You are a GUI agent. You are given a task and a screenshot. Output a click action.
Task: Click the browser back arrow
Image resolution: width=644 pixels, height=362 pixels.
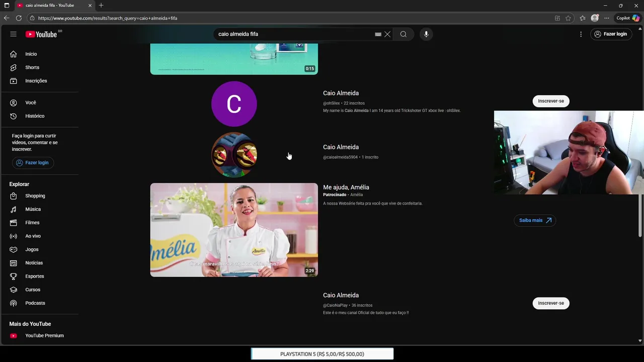[7, 18]
